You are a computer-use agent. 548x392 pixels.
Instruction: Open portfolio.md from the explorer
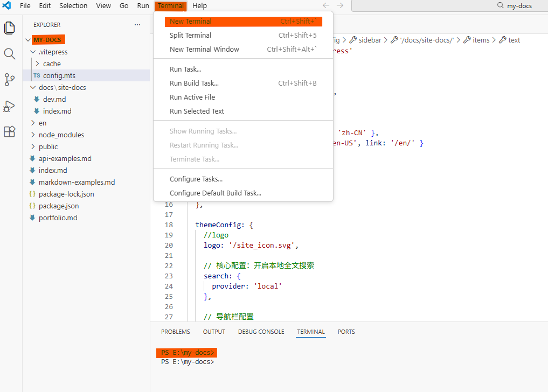click(x=58, y=218)
